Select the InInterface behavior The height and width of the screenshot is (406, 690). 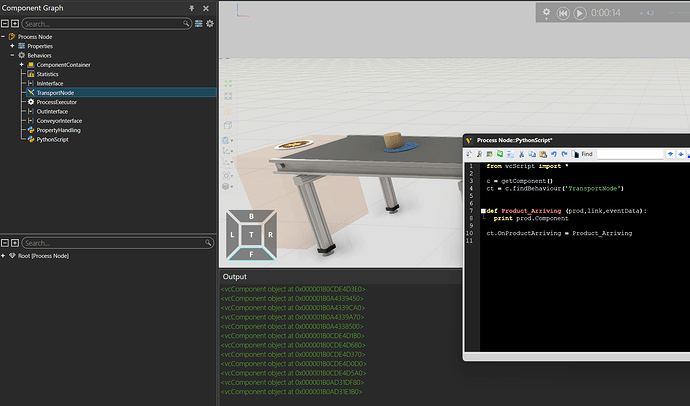pyautogui.click(x=50, y=84)
